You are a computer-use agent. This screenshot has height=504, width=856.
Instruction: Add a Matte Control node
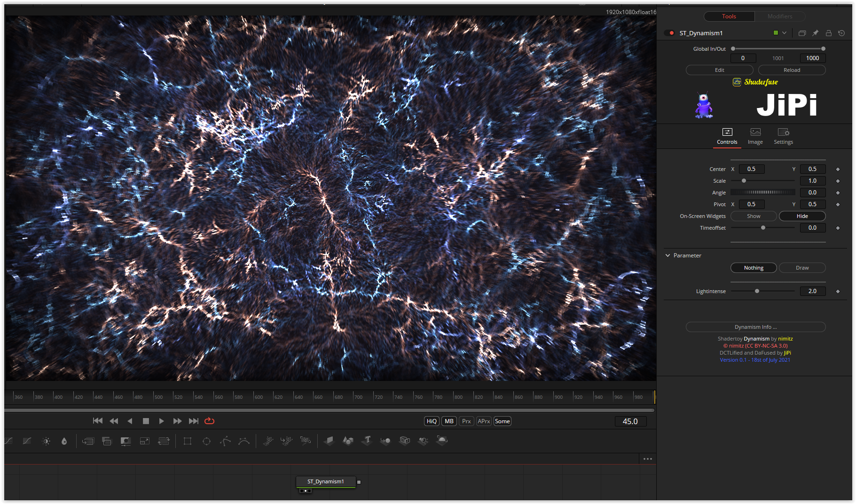126,441
